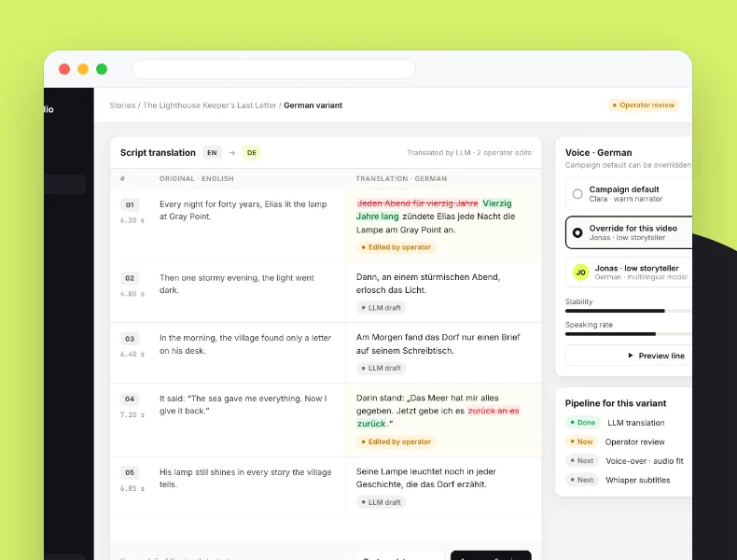Select line number 01 badge
This screenshot has height=560, width=737.
click(x=130, y=204)
